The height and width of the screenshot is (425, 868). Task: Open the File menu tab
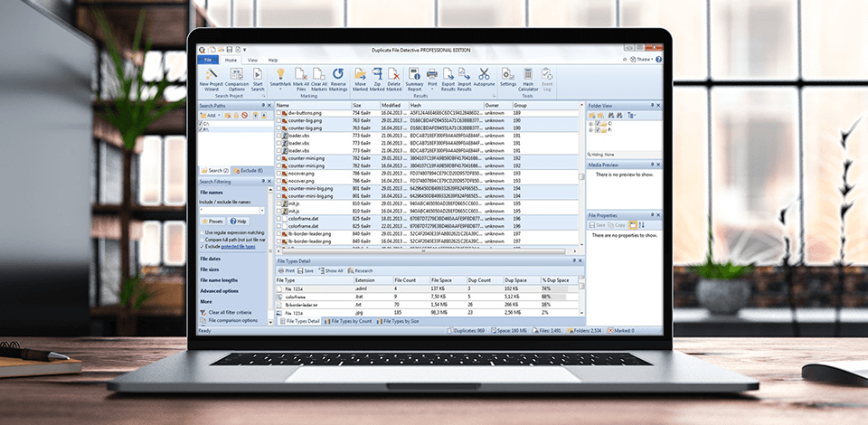coord(209,60)
